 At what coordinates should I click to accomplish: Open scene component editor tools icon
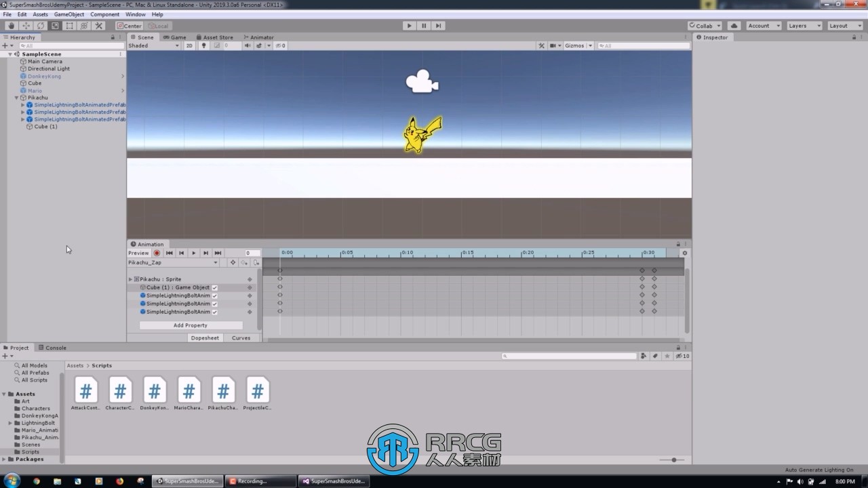point(541,45)
